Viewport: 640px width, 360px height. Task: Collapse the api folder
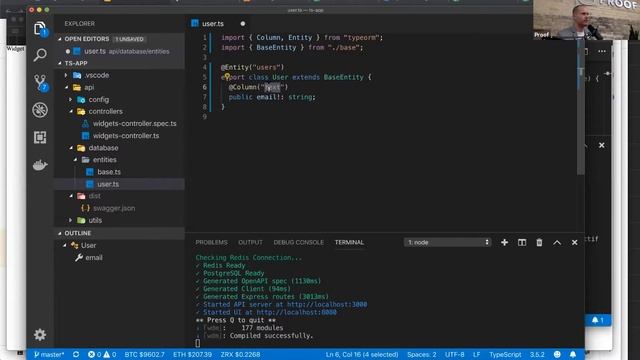pyautogui.click(x=66, y=87)
